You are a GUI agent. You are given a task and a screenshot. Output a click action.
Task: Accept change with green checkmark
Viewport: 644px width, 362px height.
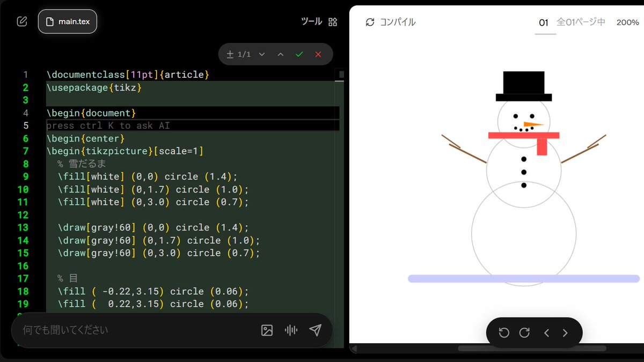(299, 54)
